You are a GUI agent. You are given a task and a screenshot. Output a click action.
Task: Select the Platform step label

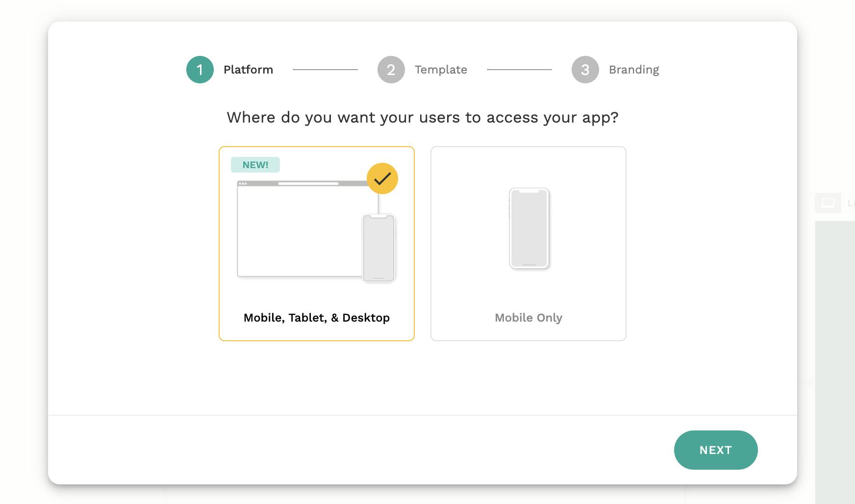248,70
